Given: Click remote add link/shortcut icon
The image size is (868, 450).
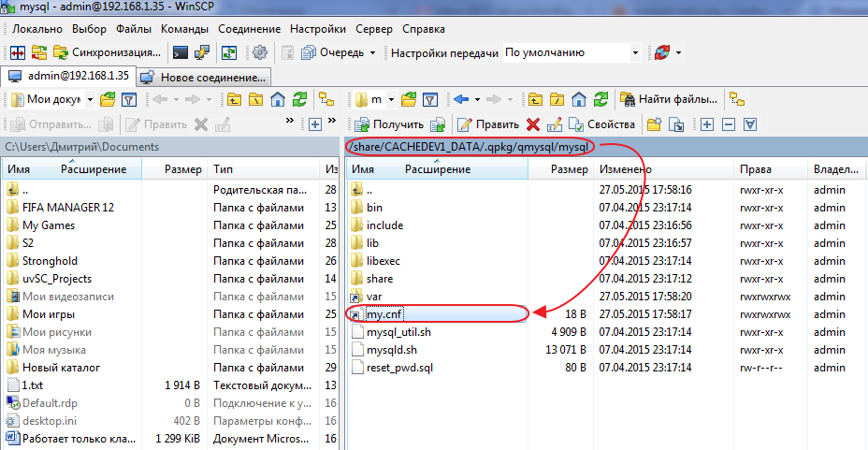Looking at the screenshot, I should pos(676,124).
